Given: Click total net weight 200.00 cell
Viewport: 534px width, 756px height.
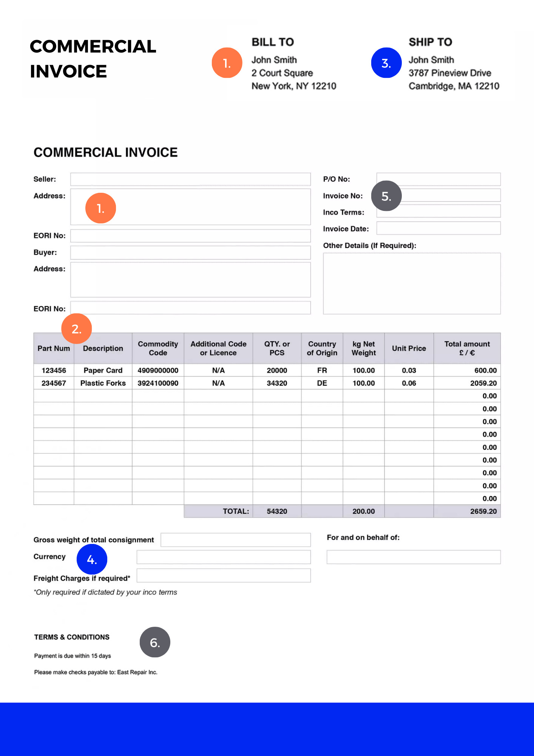Looking at the screenshot, I should tap(364, 511).
